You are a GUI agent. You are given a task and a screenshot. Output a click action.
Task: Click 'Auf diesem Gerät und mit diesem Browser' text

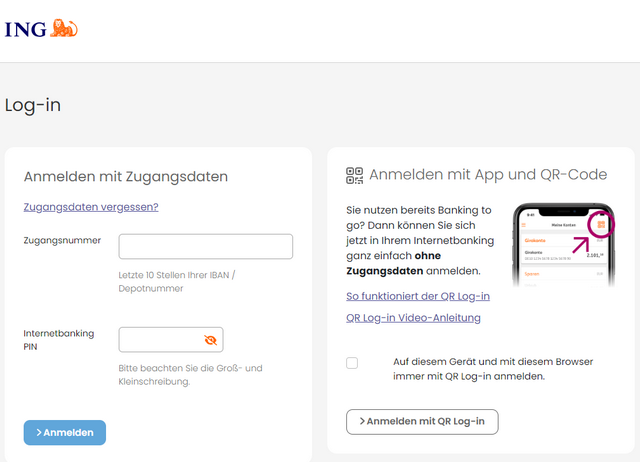(x=493, y=369)
